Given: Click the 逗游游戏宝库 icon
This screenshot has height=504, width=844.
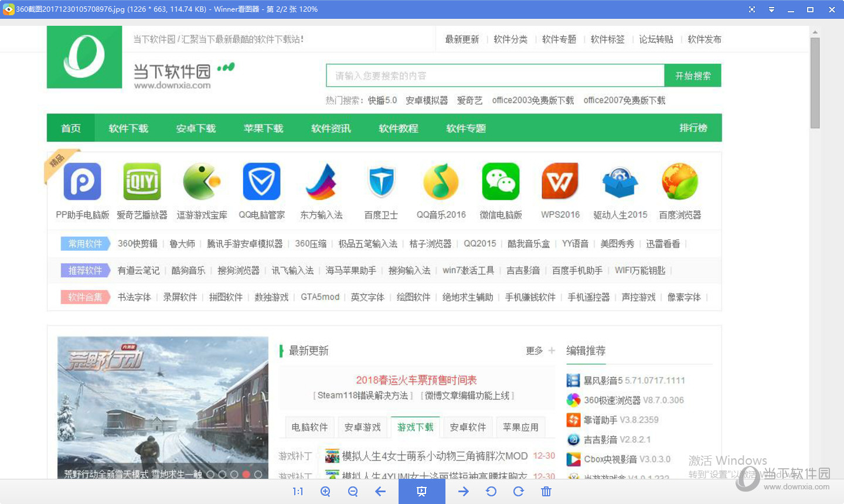Looking at the screenshot, I should (x=202, y=182).
